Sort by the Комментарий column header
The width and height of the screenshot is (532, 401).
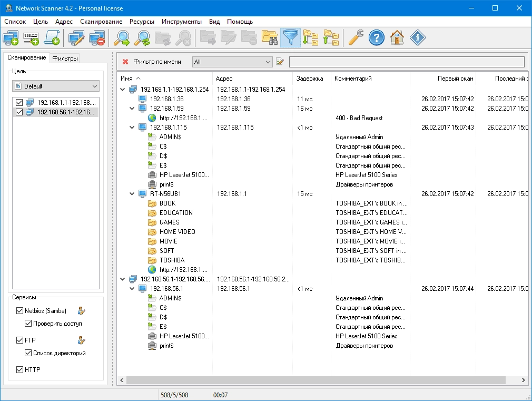click(370, 79)
